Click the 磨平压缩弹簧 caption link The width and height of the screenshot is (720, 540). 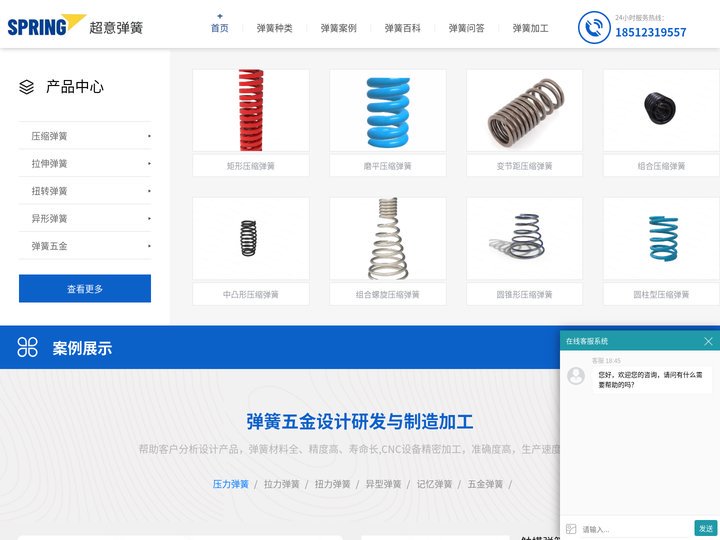coord(388,166)
